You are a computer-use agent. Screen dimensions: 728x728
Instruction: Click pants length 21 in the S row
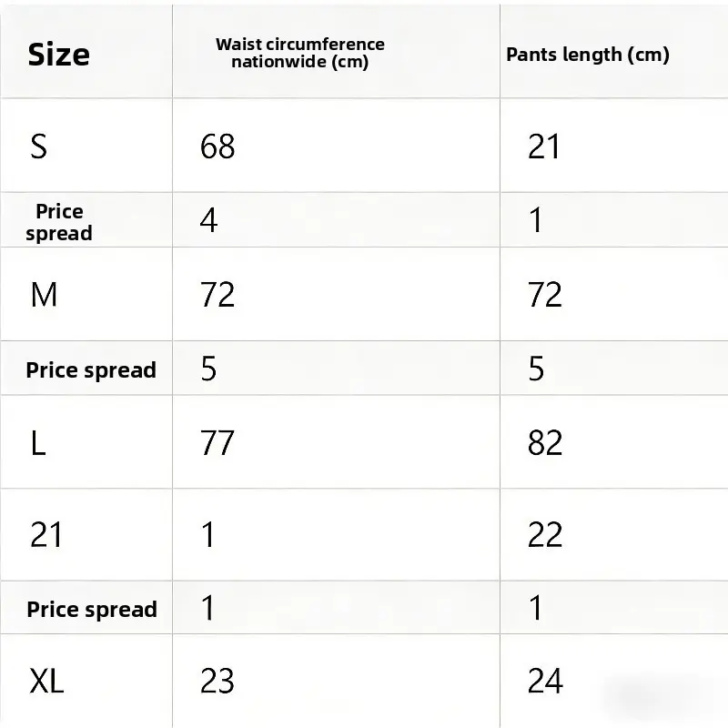tap(544, 146)
